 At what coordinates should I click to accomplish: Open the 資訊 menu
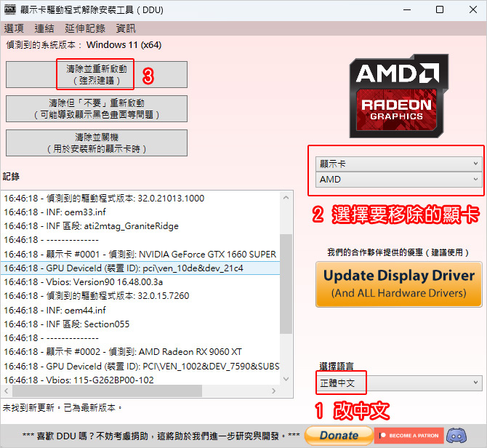point(126,28)
